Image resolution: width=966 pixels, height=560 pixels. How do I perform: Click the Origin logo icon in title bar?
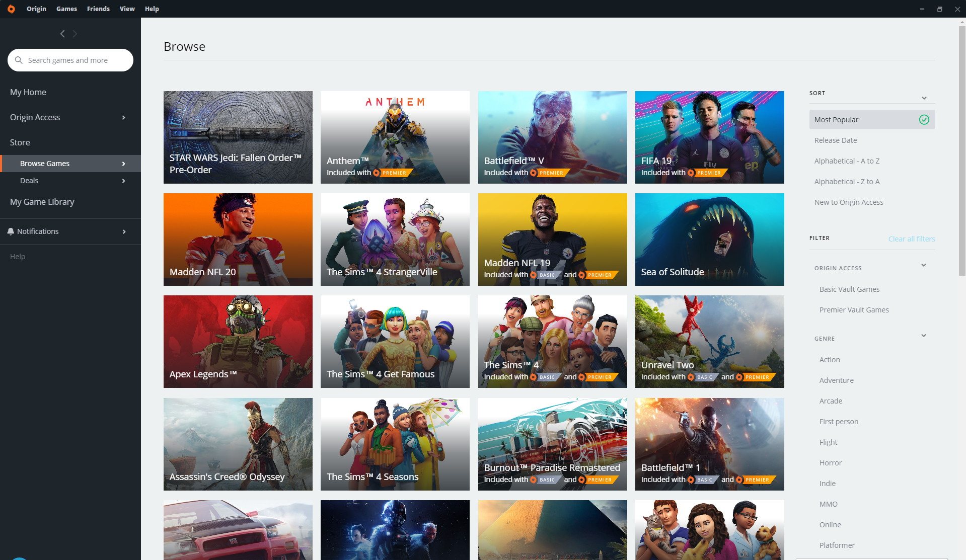pos(11,9)
